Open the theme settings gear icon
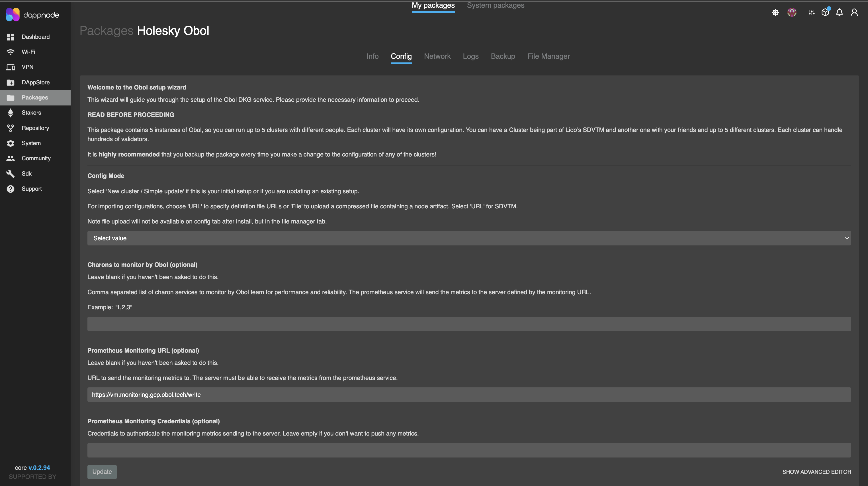Screen dimensions: 868x486 (x=775, y=12)
